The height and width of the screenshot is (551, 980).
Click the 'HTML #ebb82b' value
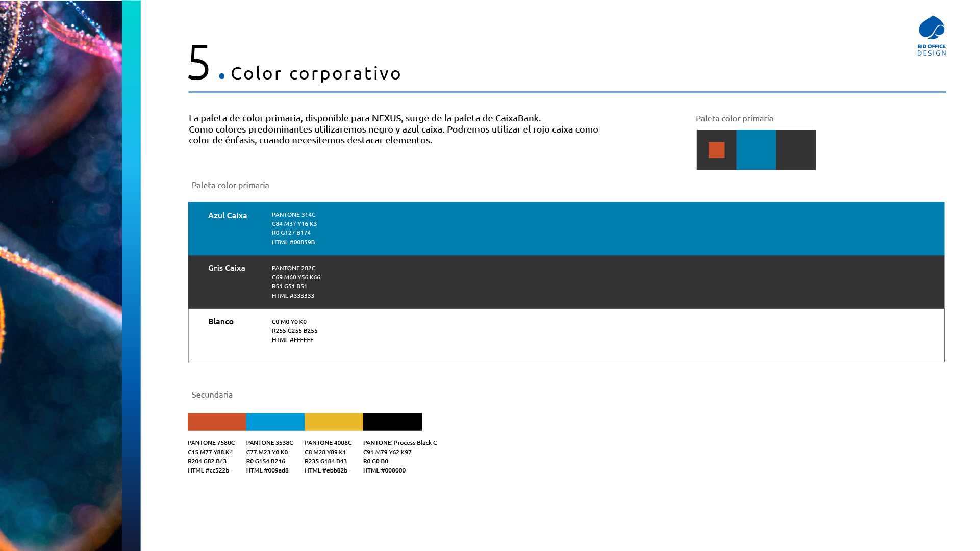coord(326,470)
